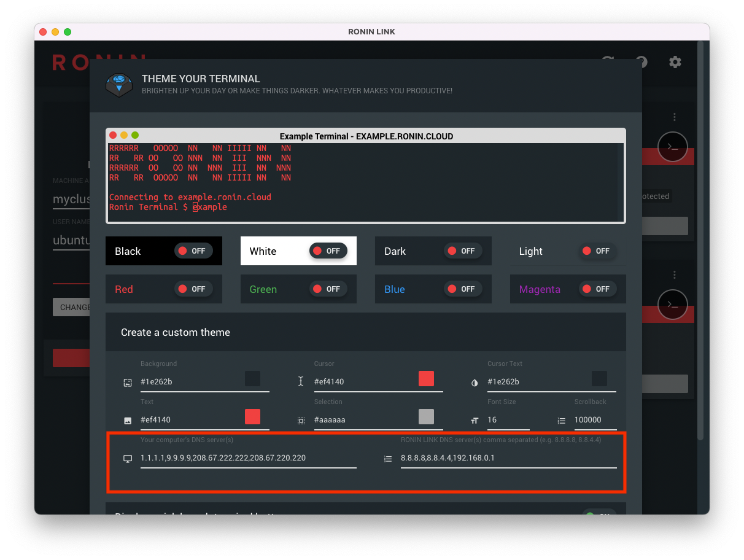
Task: Click the RONIN LINK window title
Action: pyautogui.click(x=371, y=32)
